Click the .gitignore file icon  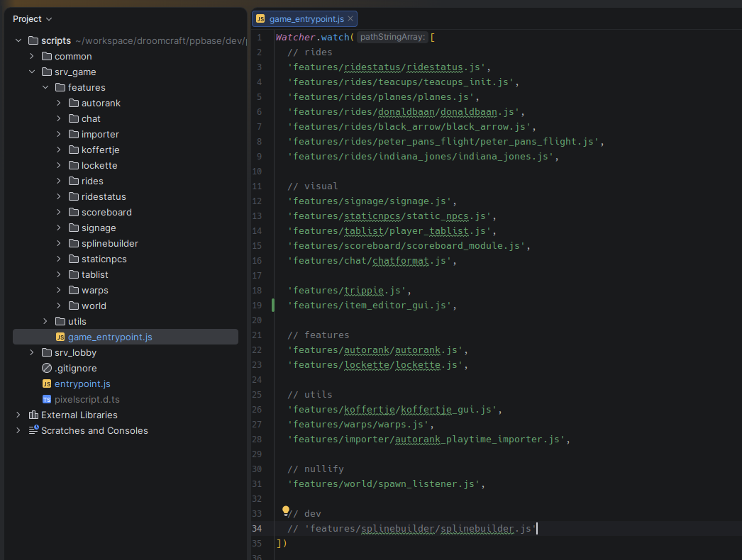coord(47,368)
